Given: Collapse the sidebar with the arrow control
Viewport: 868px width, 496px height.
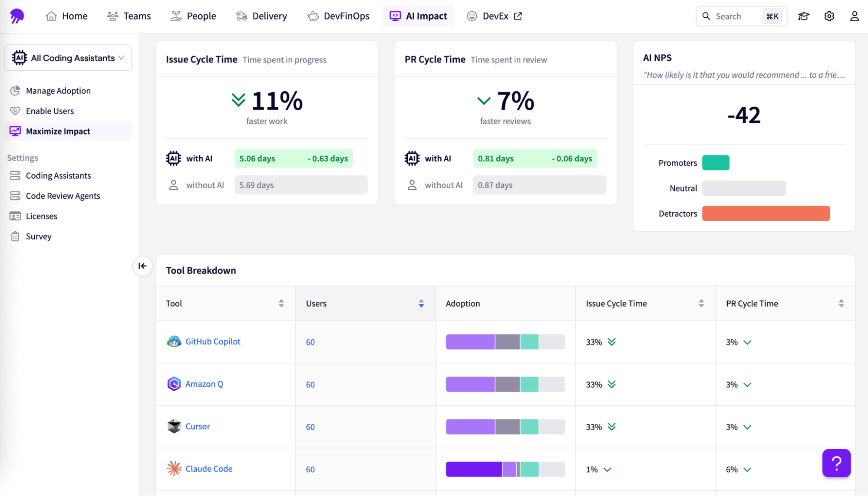Looking at the screenshot, I should click(142, 266).
